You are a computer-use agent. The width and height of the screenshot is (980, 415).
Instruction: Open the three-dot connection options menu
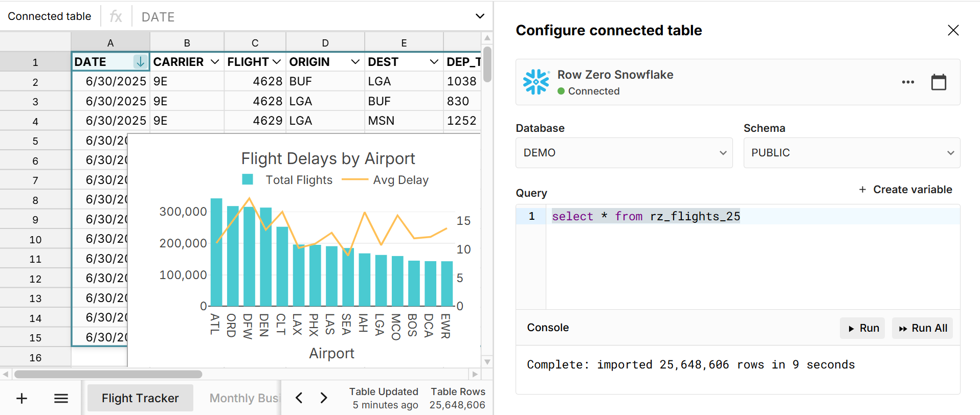pos(907,82)
